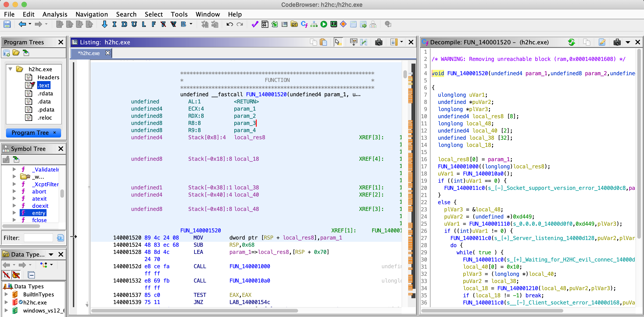Expand the abort function in Symbol Tree
The image size is (644, 317).
[14, 191]
